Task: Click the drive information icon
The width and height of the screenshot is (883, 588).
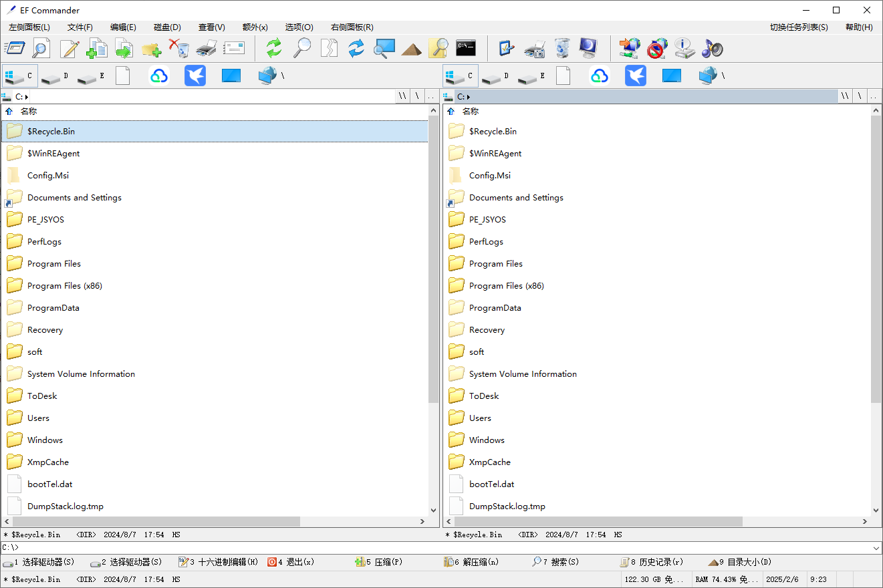Action: point(684,48)
